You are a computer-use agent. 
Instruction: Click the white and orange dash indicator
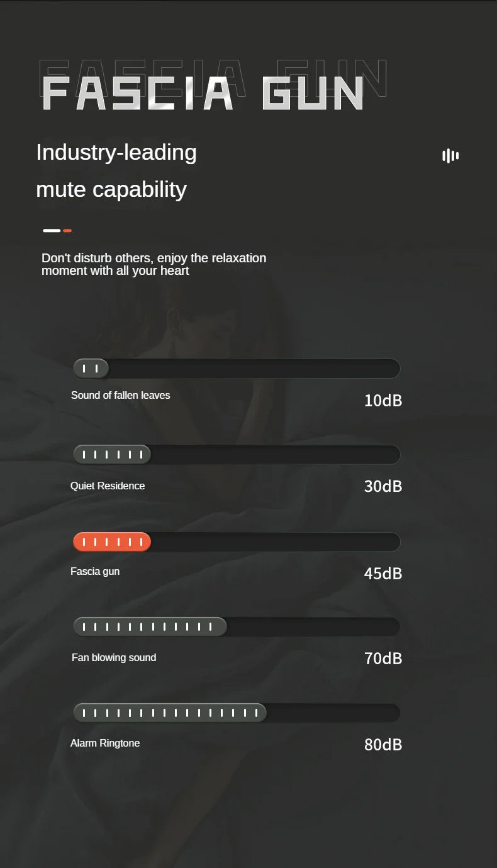[x=57, y=231]
